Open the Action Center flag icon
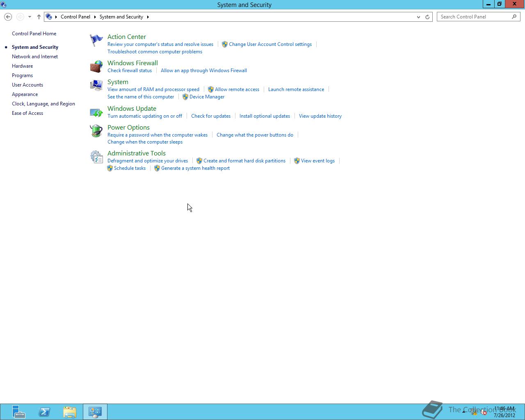The height and width of the screenshot is (420, 525). [x=96, y=40]
